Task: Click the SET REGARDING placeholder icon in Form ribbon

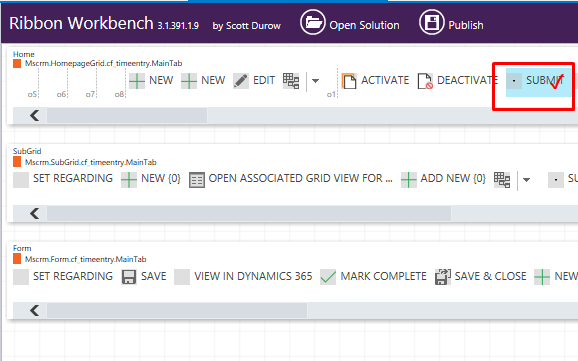Action: coord(21,277)
